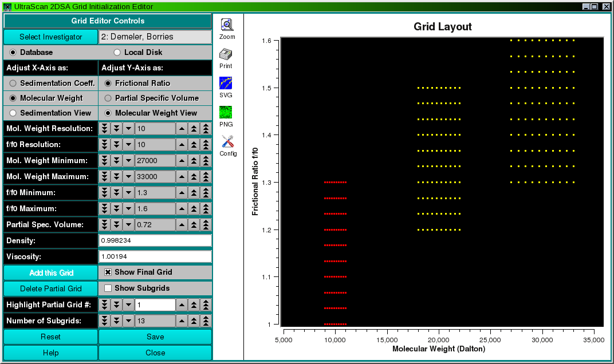Close the grid editor dialog

155,353
